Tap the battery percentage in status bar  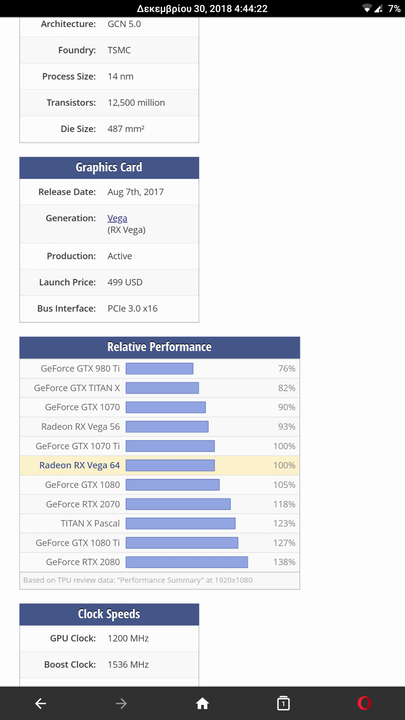click(394, 8)
